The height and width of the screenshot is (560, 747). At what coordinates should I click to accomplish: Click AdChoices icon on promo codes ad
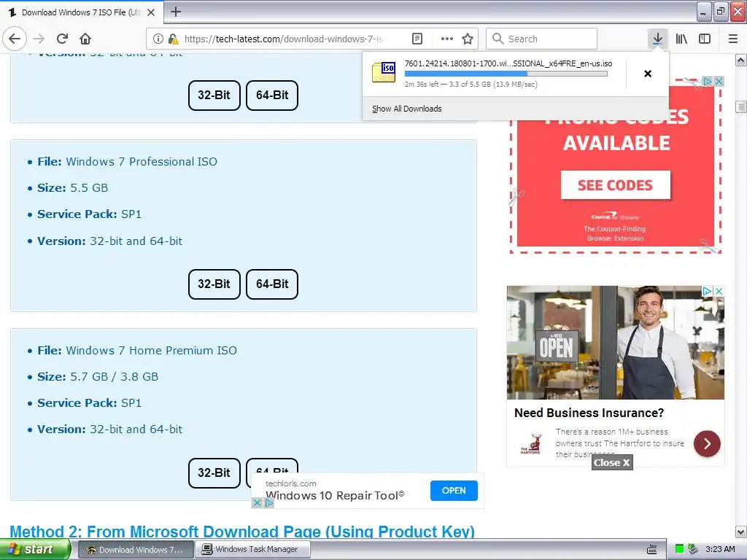pos(708,81)
